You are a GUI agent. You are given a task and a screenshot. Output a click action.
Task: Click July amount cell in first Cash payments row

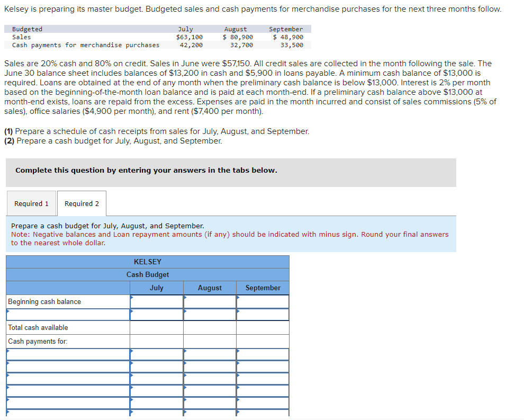pyautogui.click(x=156, y=354)
